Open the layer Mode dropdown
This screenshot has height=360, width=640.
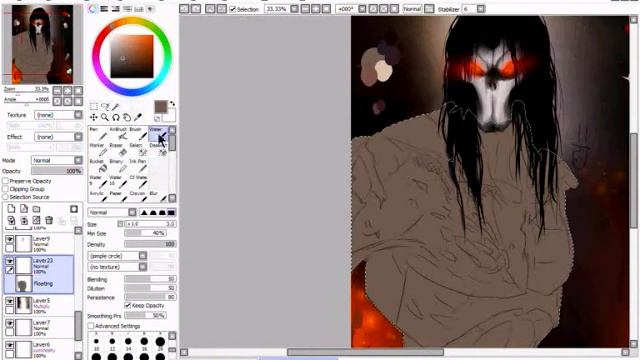[57, 160]
